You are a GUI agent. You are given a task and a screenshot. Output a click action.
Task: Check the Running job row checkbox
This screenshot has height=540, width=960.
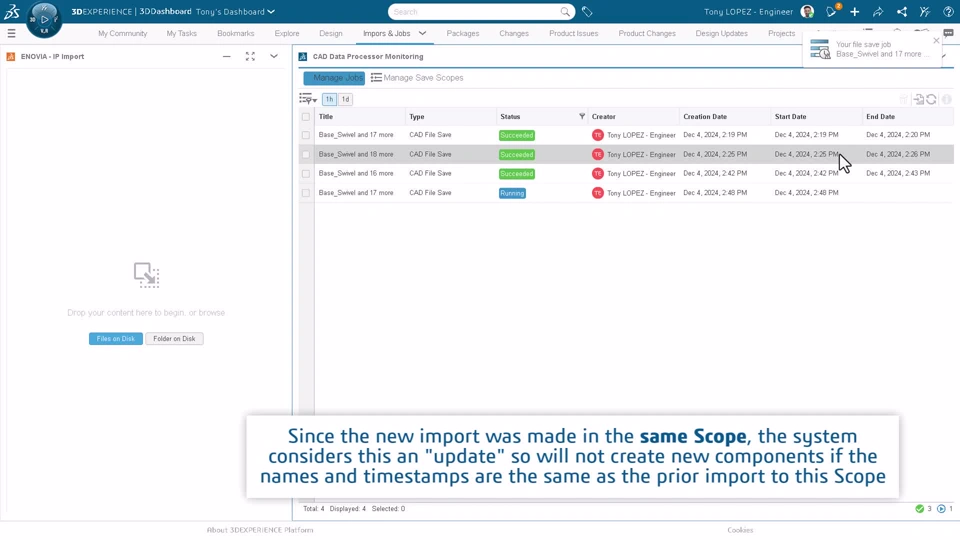coord(306,193)
